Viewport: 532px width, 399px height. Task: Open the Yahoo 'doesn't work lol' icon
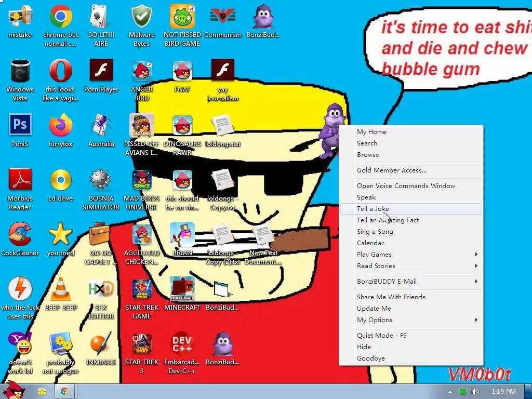pos(20,343)
